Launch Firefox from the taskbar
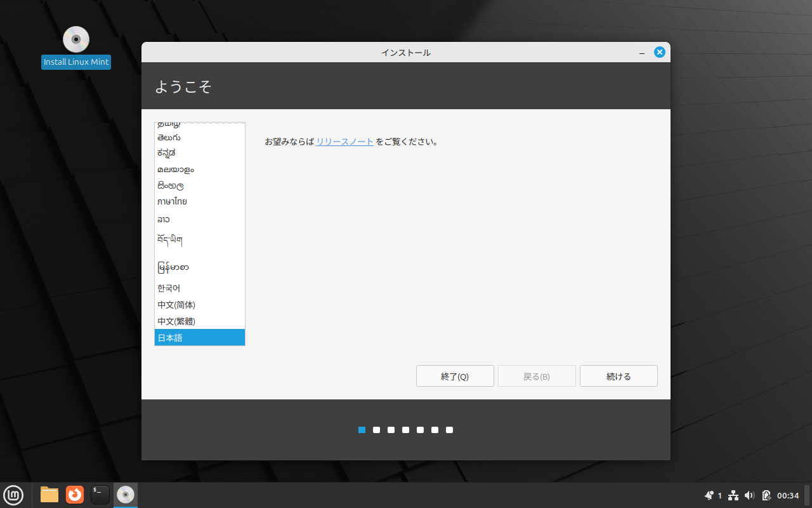Viewport: 812px width, 508px height. coord(75,495)
